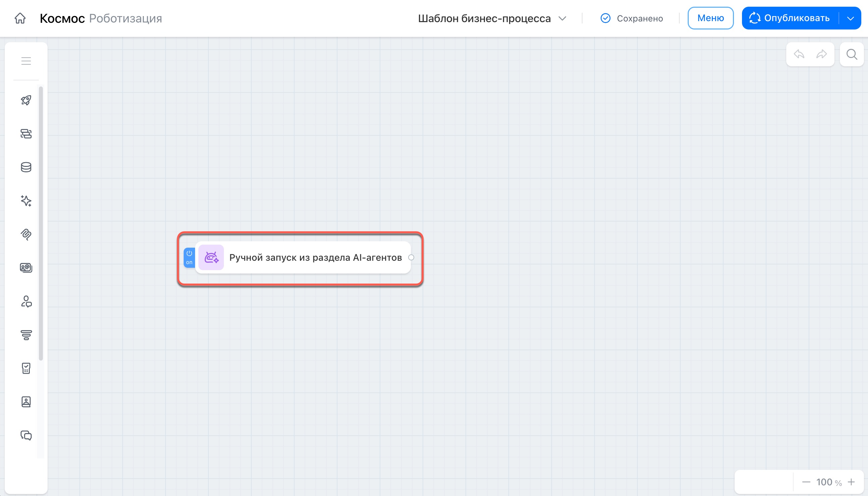Open the Меню button
Screen dimensions: 868x496
(710, 18)
